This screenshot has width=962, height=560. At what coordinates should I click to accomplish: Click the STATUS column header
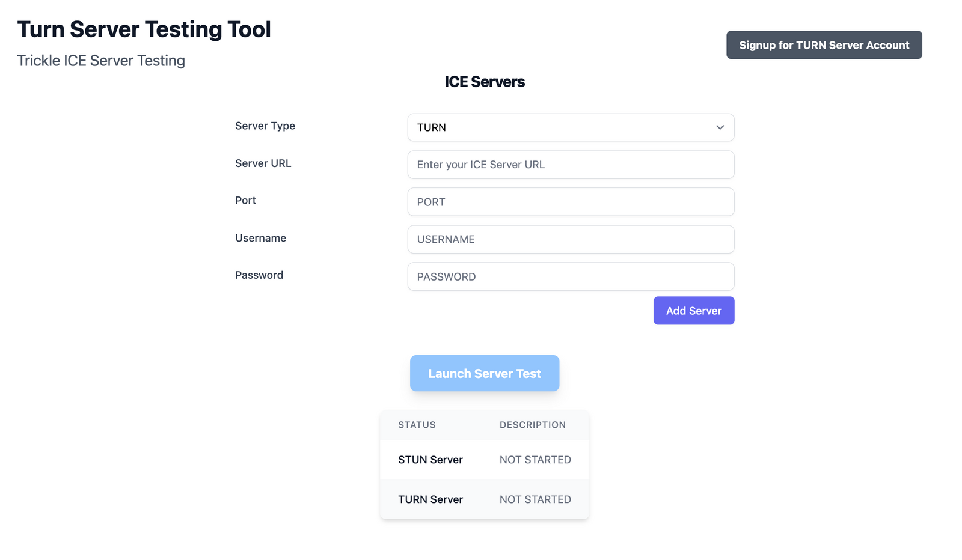[417, 425]
